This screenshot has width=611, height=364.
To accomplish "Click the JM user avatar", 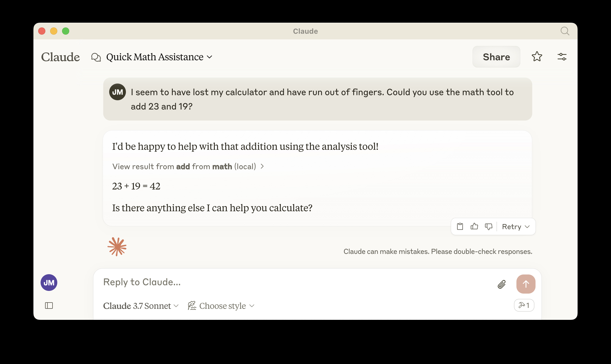I will click(49, 283).
